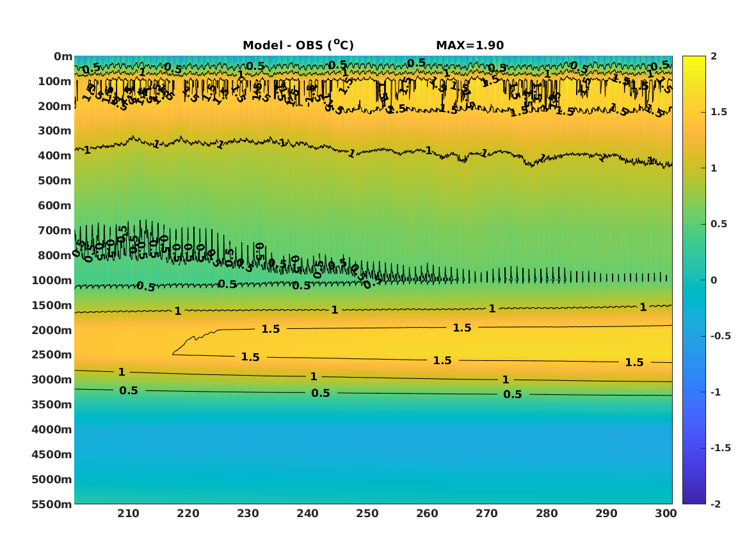
Task: Click the colorbar tick label "-2"
Action: tap(716, 504)
